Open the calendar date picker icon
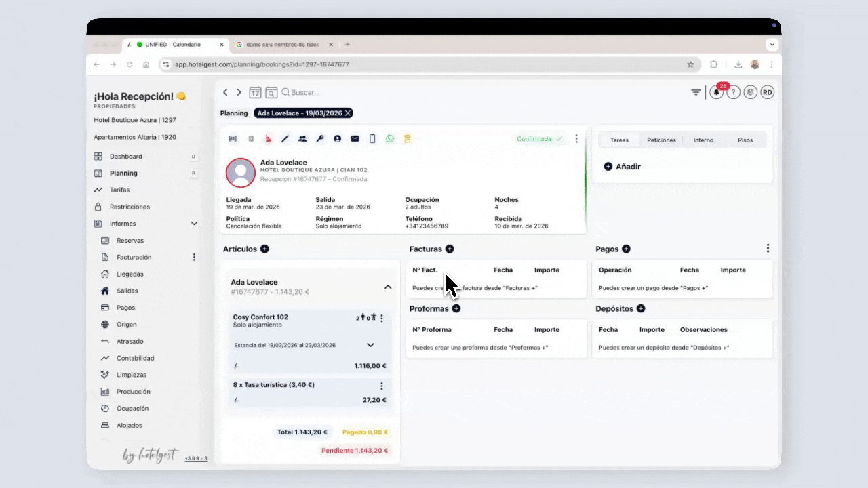Viewport: 868px width, 488px height. (x=255, y=93)
